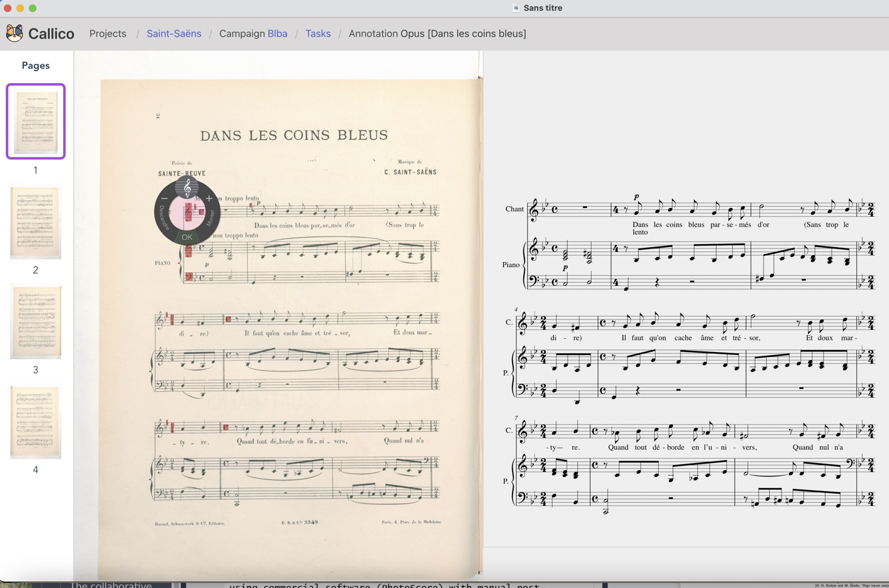Click the 'Annotation Opus [Dans les coins bleus]' breadcrumb text

tap(437, 34)
